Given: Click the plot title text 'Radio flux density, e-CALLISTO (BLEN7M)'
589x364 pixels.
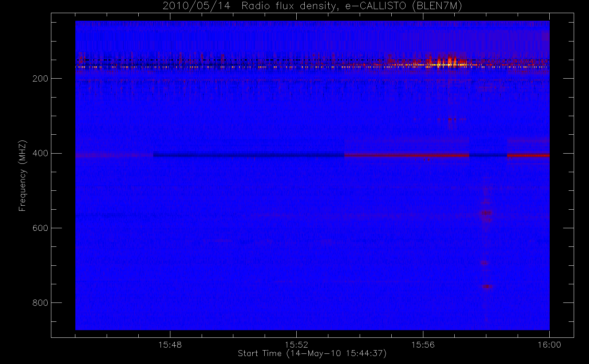Looking at the screenshot, I should pos(352,6).
